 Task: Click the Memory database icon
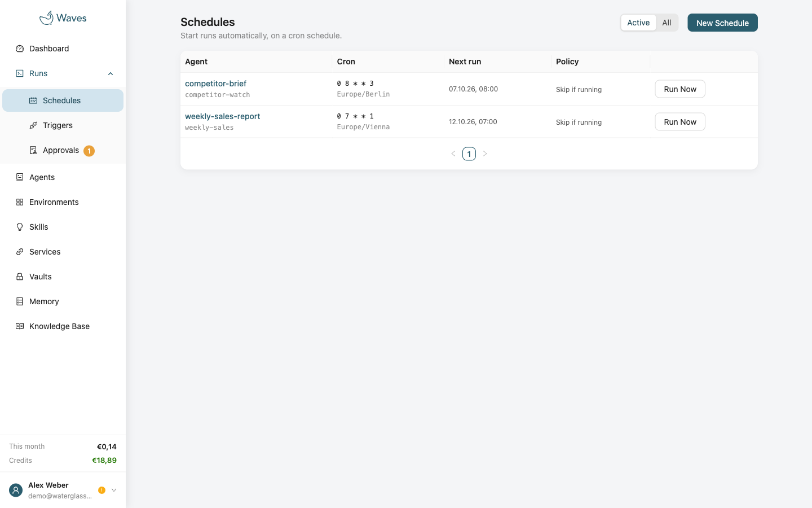(20, 301)
